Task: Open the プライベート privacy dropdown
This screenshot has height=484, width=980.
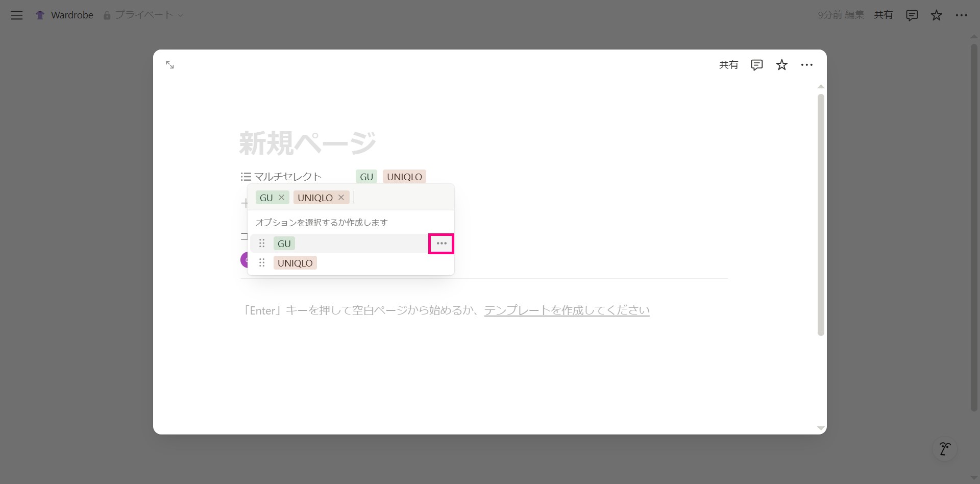Action: (x=143, y=15)
